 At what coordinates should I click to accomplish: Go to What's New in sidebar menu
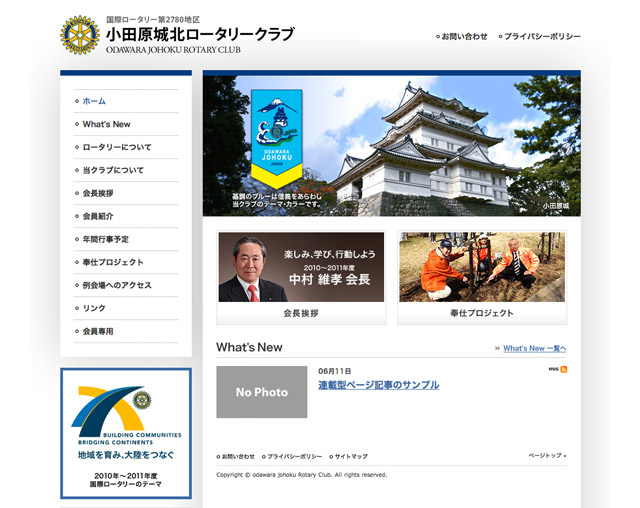(x=106, y=124)
